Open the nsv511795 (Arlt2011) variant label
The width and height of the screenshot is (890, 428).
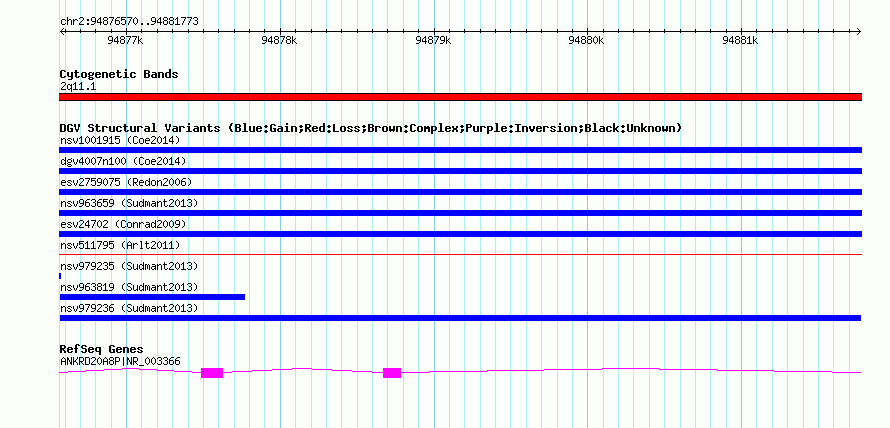pos(120,245)
